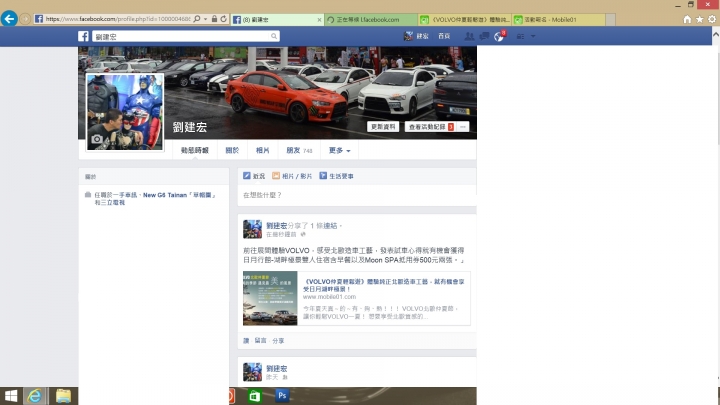This screenshot has width=720, height=405.
Task: Open the avatar on the shared-link post
Action: 252,229
